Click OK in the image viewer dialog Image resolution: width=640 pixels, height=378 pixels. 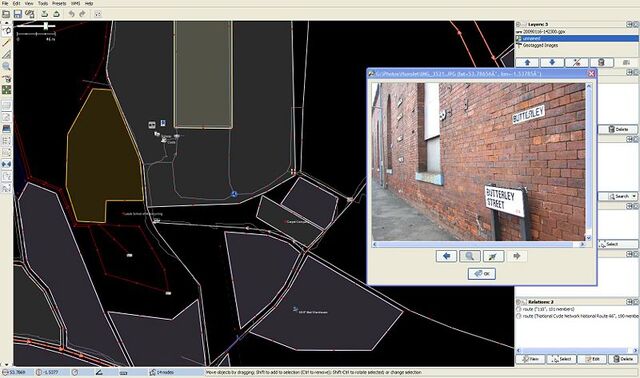click(x=482, y=273)
